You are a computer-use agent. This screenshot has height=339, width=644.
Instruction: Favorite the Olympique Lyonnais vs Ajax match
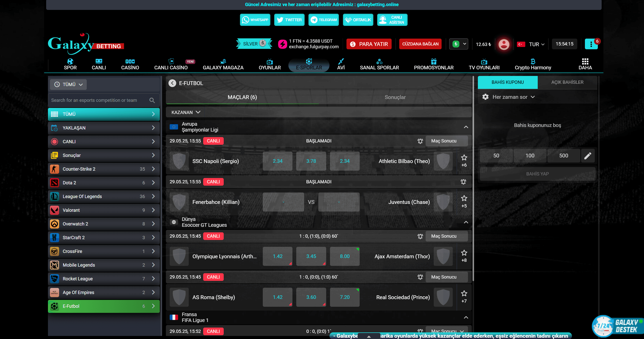pos(464,253)
